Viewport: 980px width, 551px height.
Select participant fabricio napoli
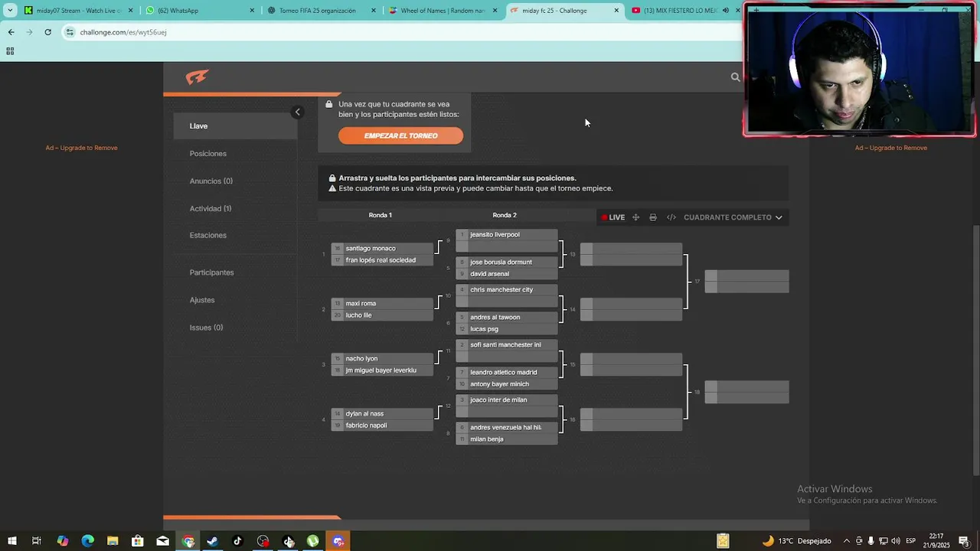pos(382,425)
